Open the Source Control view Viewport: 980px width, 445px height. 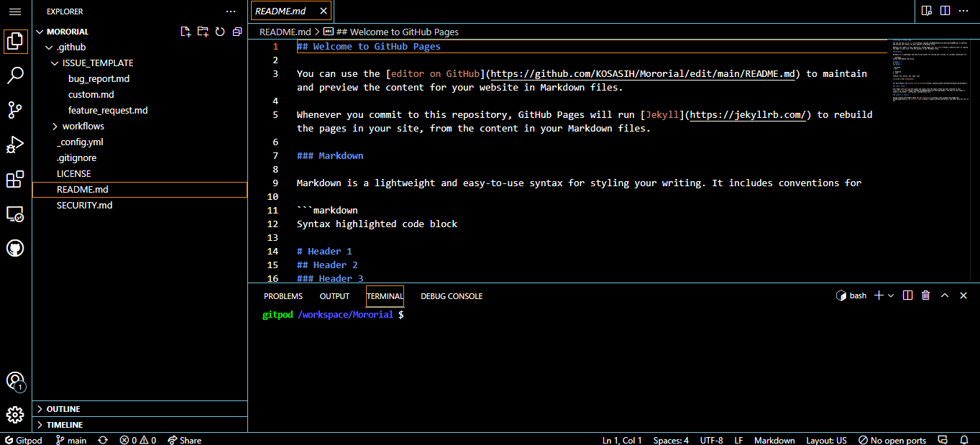pyautogui.click(x=15, y=109)
